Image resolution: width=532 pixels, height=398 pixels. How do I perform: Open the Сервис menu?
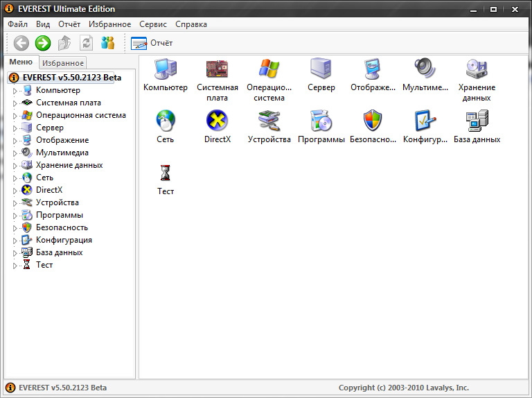(x=153, y=24)
